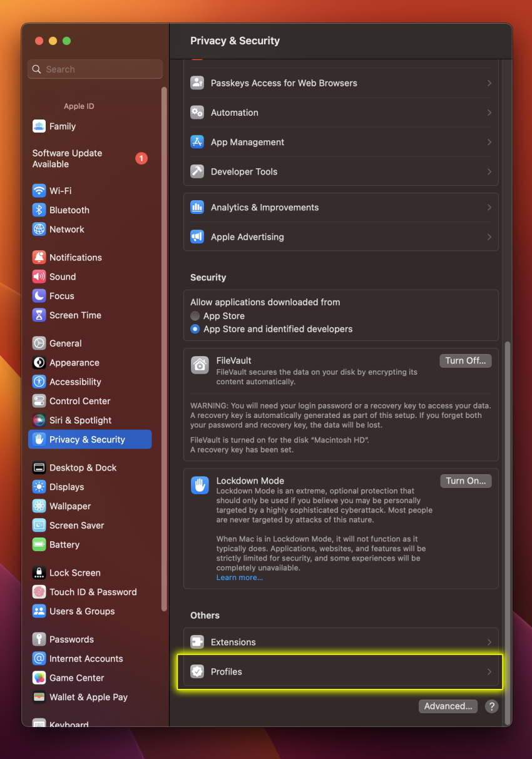Select the Lock Screen icon
Viewport: 532px width, 759px height.
[x=39, y=573]
